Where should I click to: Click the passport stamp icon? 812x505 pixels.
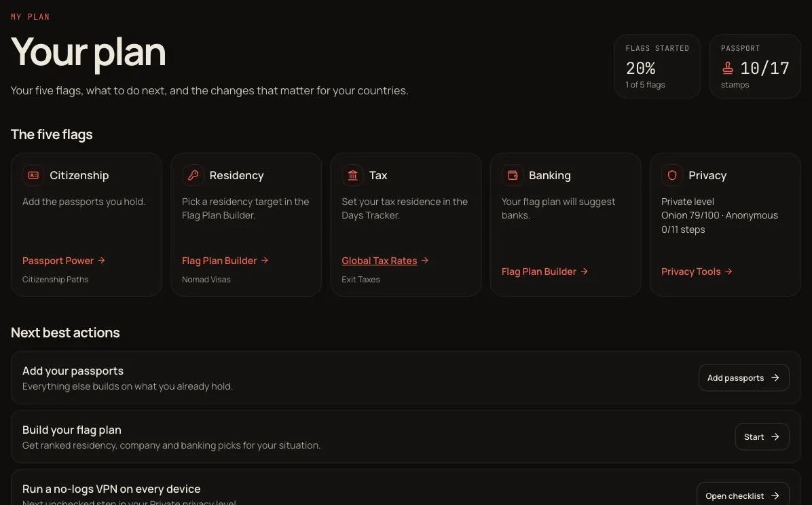coord(728,68)
